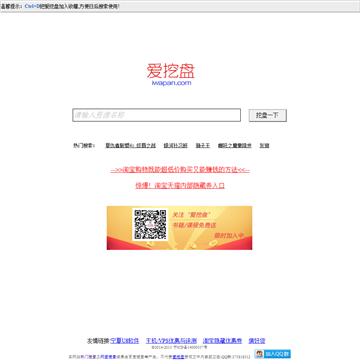Open the third hot search term link

coord(203,145)
